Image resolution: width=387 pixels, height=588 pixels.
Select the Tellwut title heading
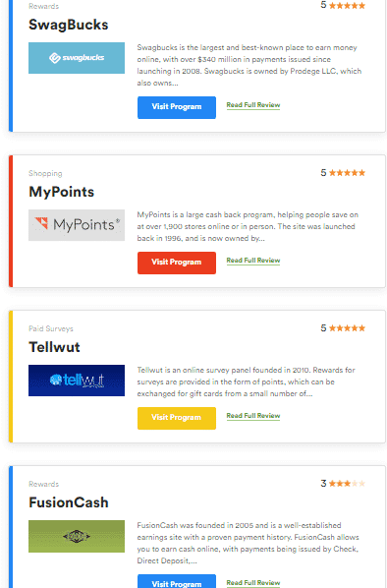(x=54, y=347)
